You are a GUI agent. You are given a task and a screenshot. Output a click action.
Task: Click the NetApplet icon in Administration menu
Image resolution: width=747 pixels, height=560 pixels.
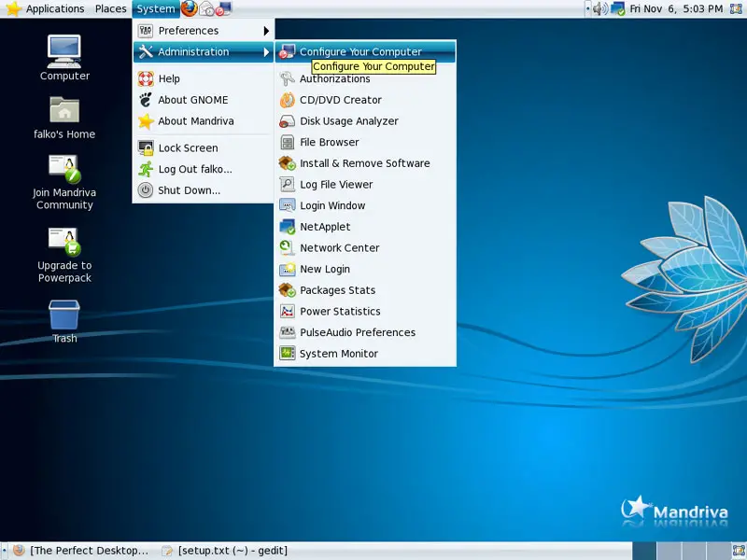288,227
